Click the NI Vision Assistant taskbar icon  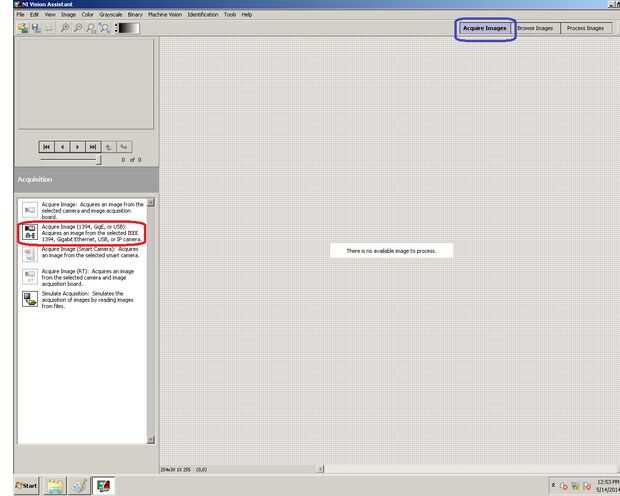(x=104, y=486)
